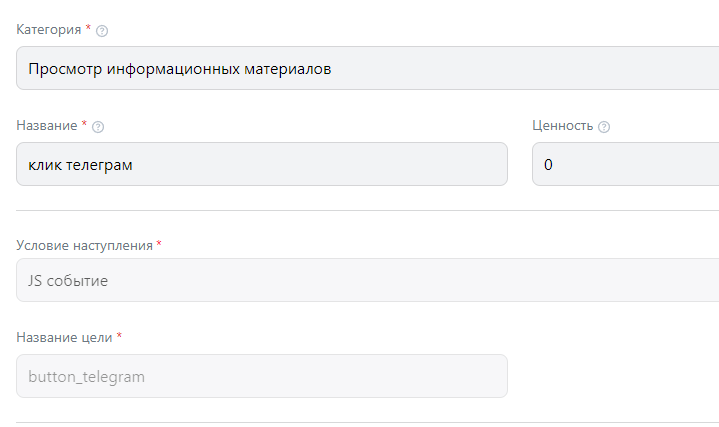Viewport: 719px width, 427px height.
Task: Open the Категория dropdown
Action: pos(368,69)
